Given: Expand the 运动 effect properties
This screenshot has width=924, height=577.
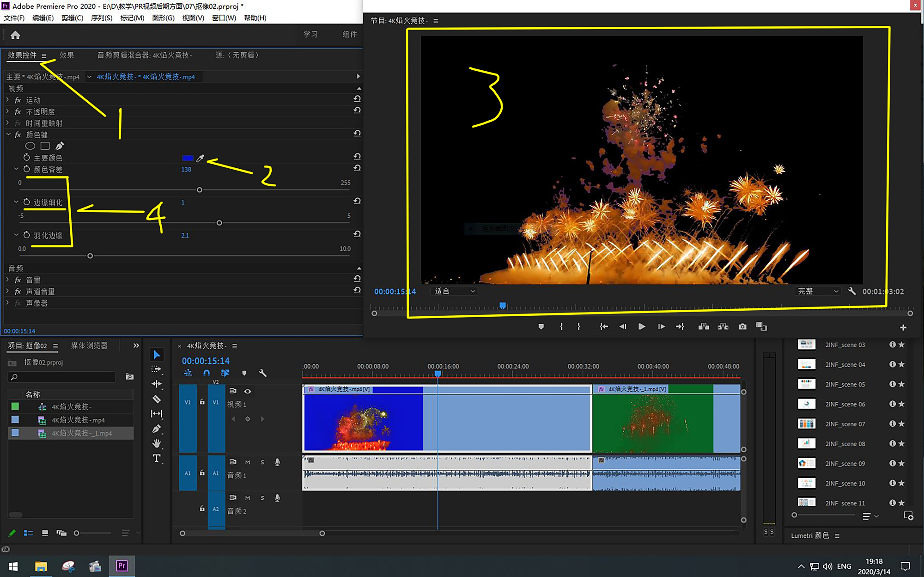Looking at the screenshot, I should [7, 100].
